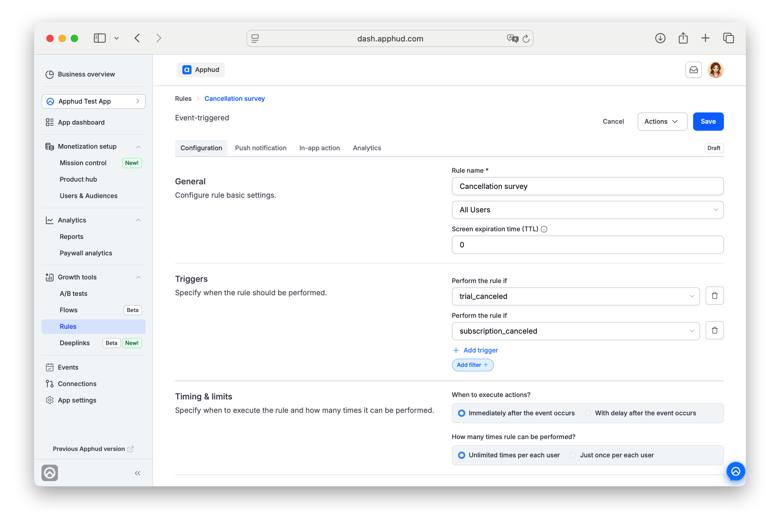Collapse the Growth tools section
This screenshot has width=780, height=532.
point(138,277)
